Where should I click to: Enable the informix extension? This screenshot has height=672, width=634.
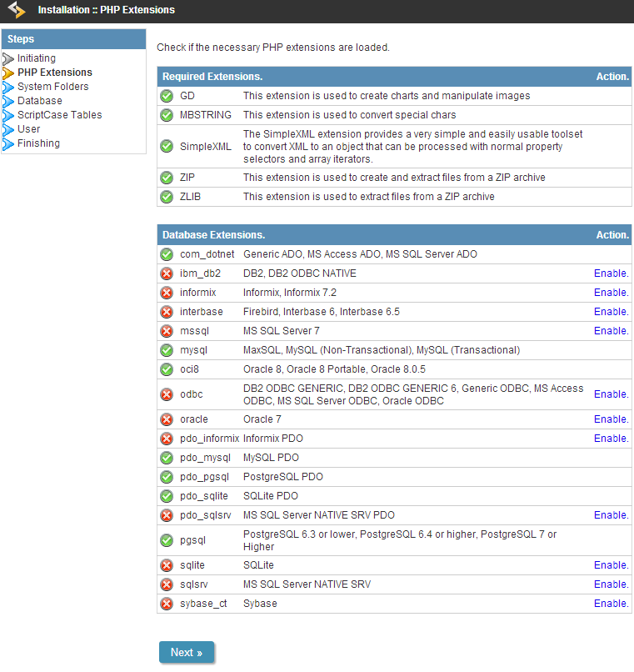click(611, 293)
